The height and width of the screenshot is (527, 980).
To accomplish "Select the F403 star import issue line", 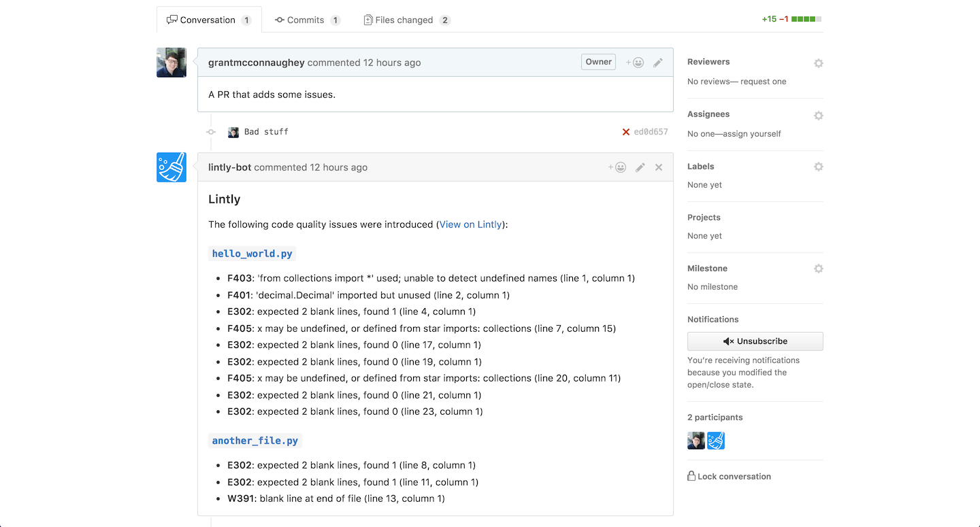I will coord(431,278).
